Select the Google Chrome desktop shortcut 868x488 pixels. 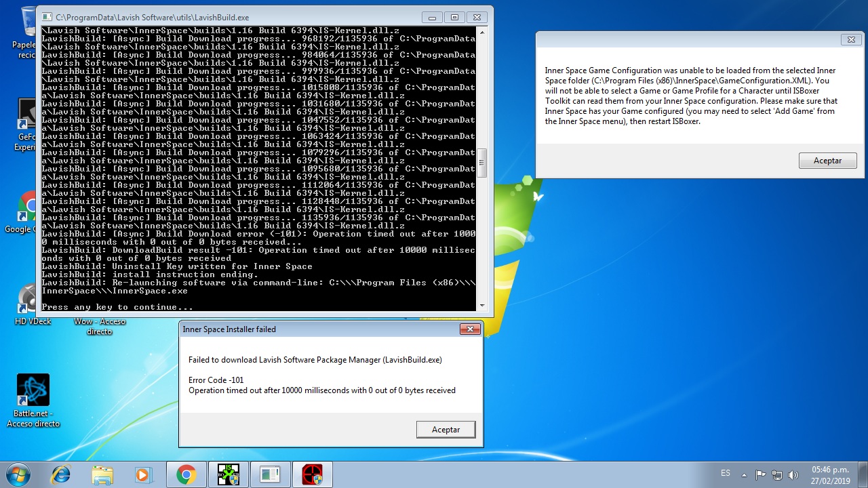pyautogui.click(x=22, y=213)
